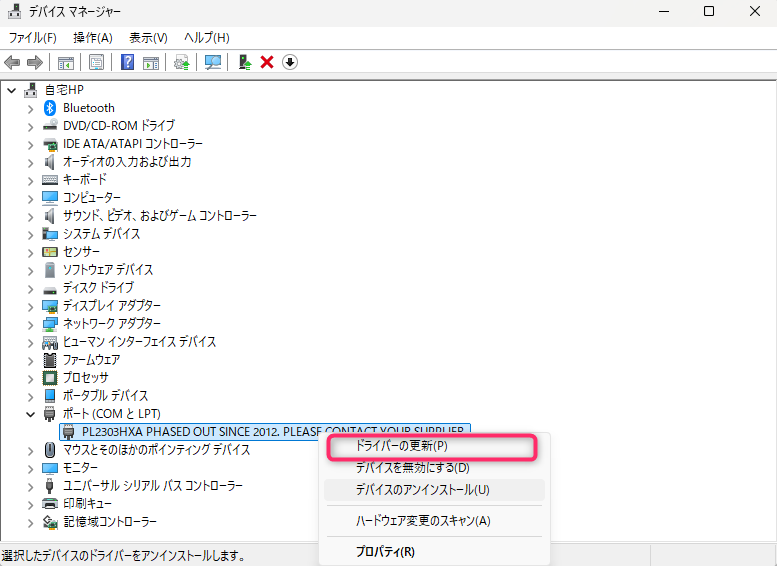The height and width of the screenshot is (566, 777).
Task: Click the mouse icon beside マウスとそのほかのポインティング デバイス
Action: [x=50, y=450]
